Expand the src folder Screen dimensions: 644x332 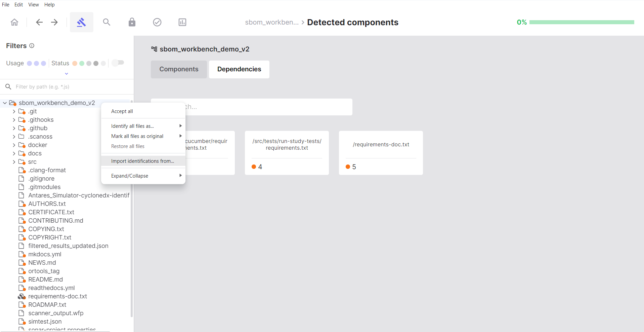pos(14,162)
